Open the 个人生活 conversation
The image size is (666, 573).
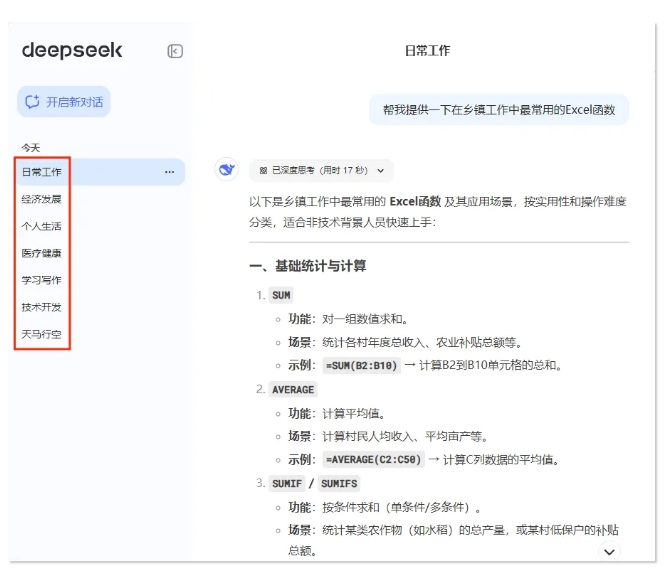pos(42,226)
